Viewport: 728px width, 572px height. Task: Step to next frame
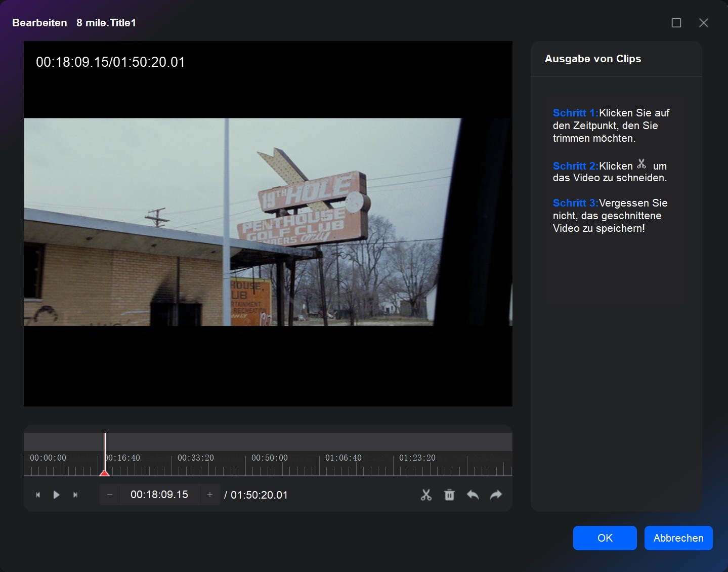75,495
